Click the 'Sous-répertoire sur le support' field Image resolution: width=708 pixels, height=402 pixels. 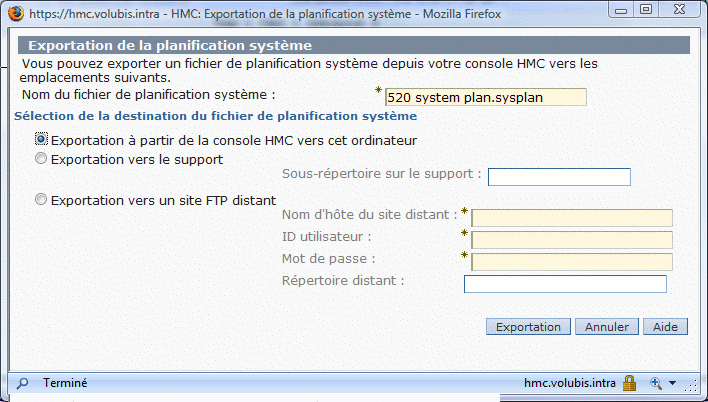point(559,177)
